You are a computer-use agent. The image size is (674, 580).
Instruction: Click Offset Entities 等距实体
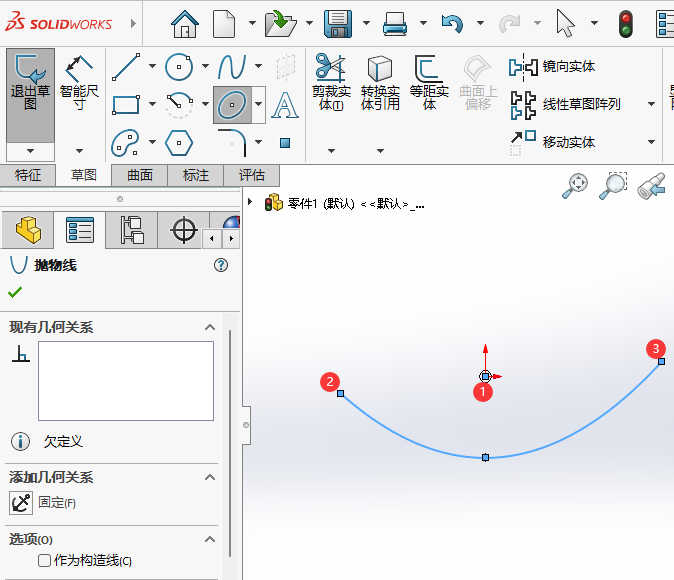(x=429, y=82)
